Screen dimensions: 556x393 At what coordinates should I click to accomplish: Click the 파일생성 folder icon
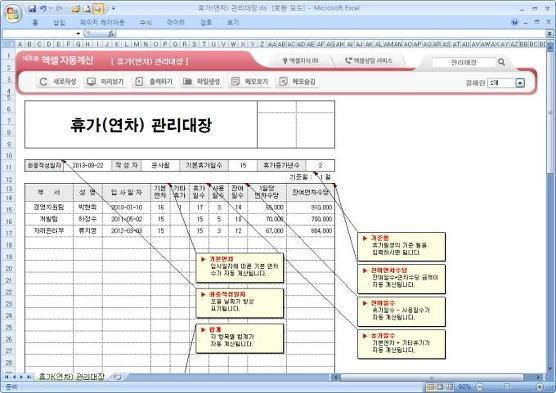click(187, 82)
